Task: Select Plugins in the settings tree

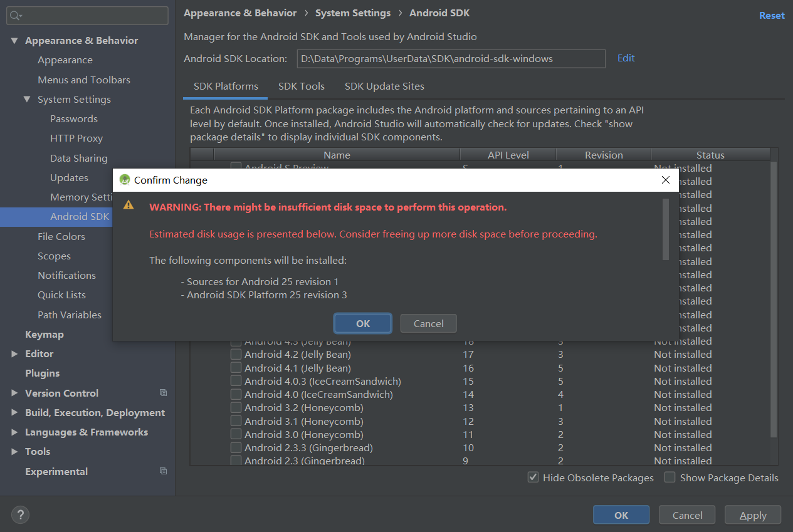Action: pyautogui.click(x=43, y=373)
